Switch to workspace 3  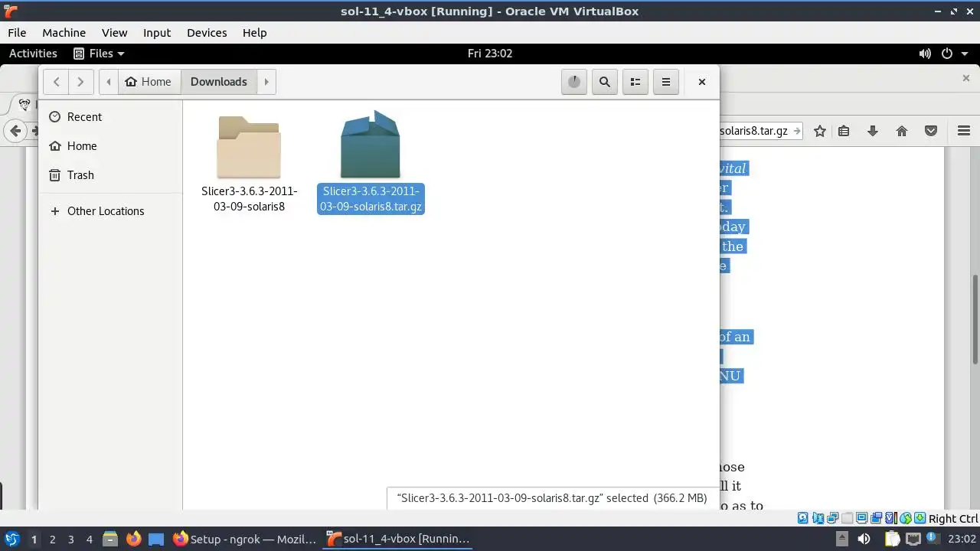click(70, 539)
